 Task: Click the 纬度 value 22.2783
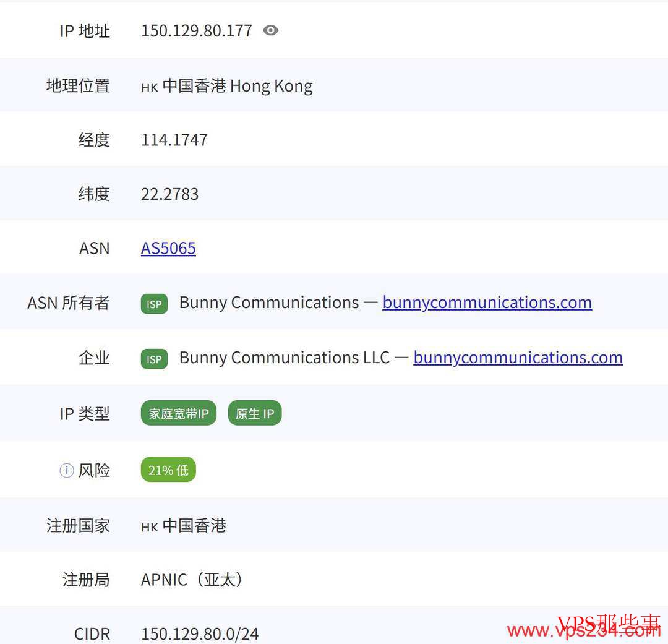(171, 194)
